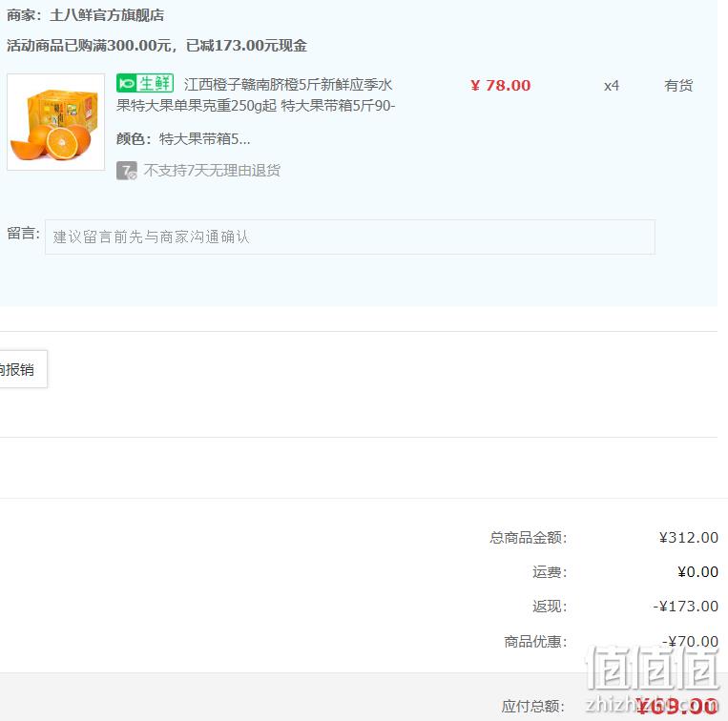The height and width of the screenshot is (721, 728).
Task: Open the orange product thumbnail image
Action: click(55, 122)
